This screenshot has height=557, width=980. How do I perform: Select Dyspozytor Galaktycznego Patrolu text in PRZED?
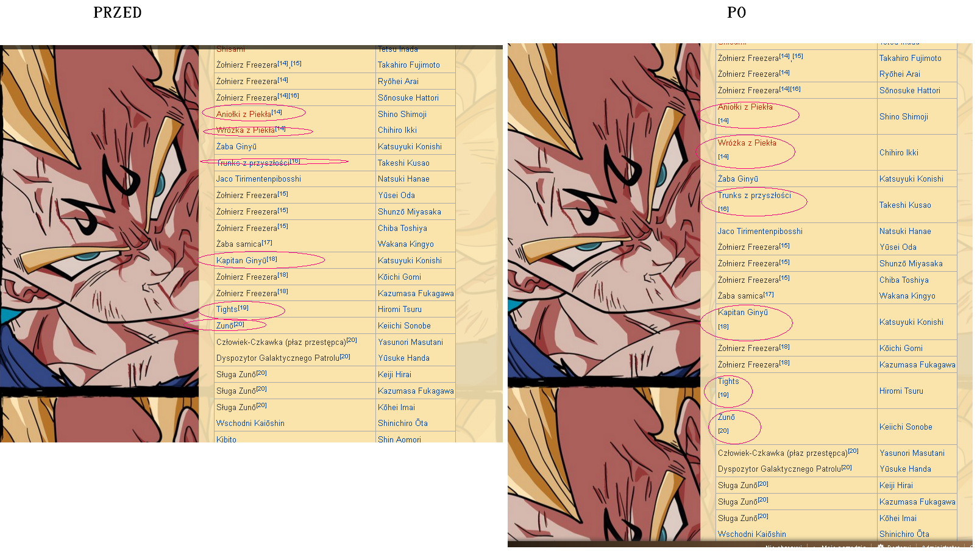coord(277,358)
